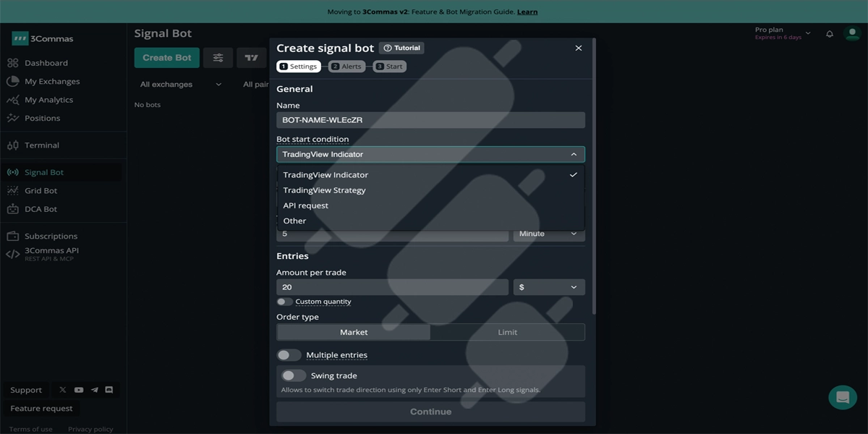Open the $ currency dropdown
Screen dimensions: 868x434
coord(549,287)
